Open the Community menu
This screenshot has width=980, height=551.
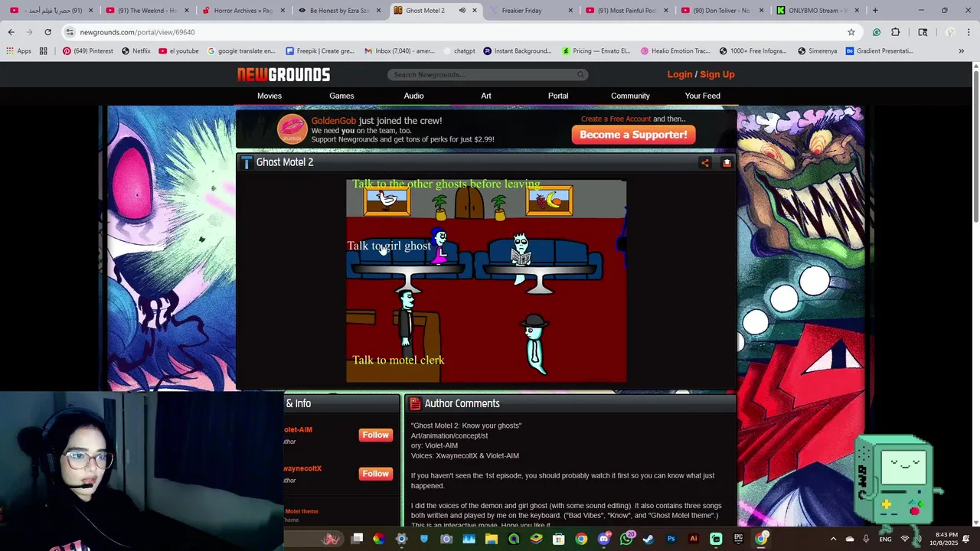[x=630, y=96]
